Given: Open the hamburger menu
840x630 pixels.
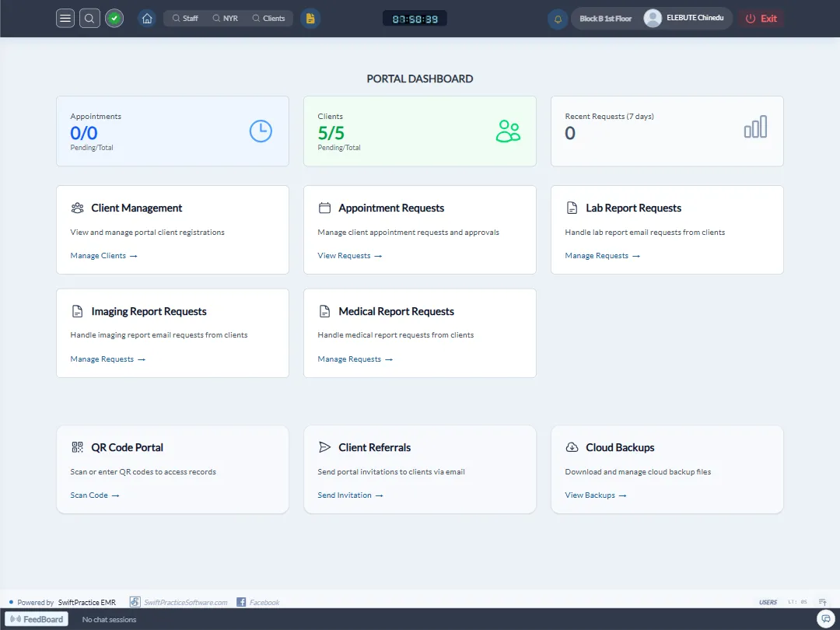Looking at the screenshot, I should click(65, 18).
